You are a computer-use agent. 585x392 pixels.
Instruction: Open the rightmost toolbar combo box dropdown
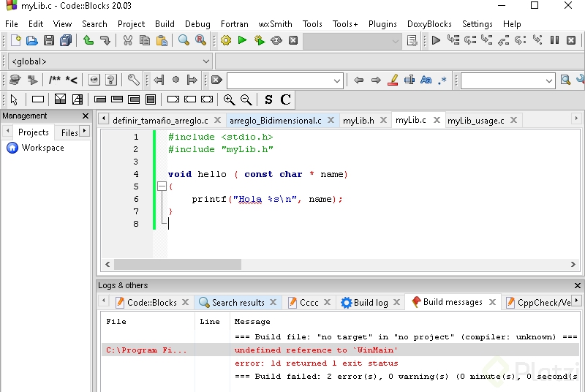(548, 80)
